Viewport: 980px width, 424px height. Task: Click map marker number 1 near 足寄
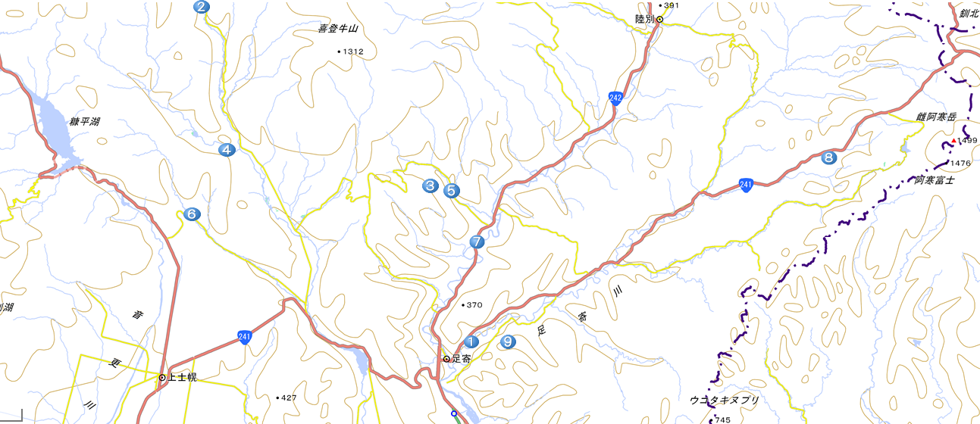click(x=471, y=342)
